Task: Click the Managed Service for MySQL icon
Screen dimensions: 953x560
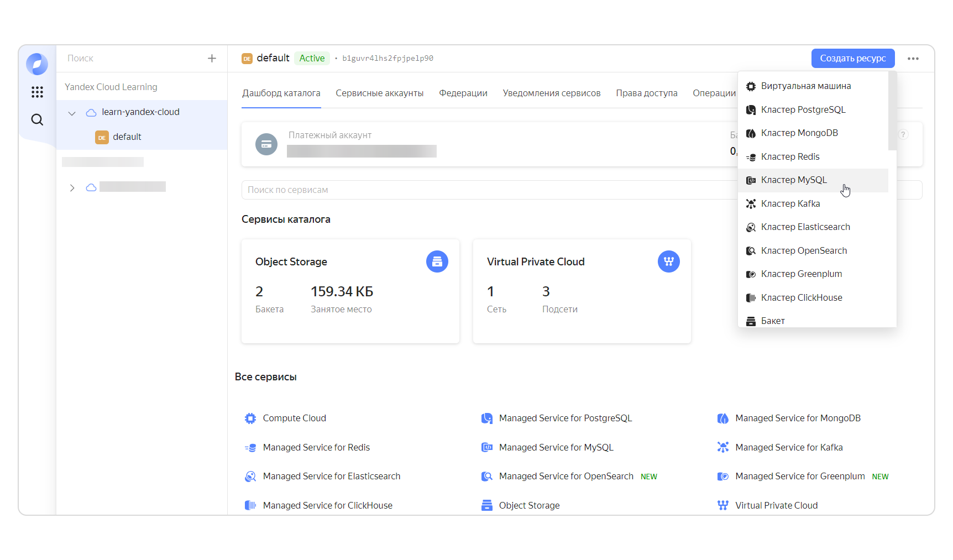Action: point(486,448)
